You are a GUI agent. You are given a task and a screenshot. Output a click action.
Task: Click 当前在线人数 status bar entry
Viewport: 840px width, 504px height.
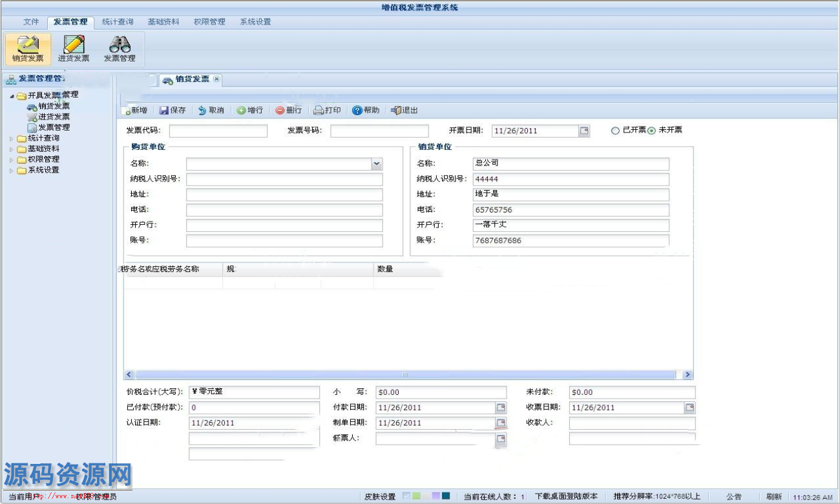pyautogui.click(x=494, y=497)
